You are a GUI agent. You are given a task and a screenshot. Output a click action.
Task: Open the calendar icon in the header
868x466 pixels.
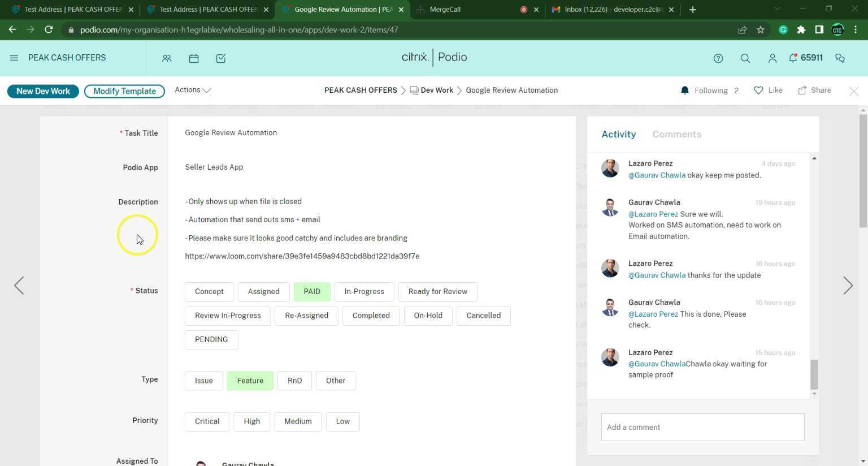194,58
